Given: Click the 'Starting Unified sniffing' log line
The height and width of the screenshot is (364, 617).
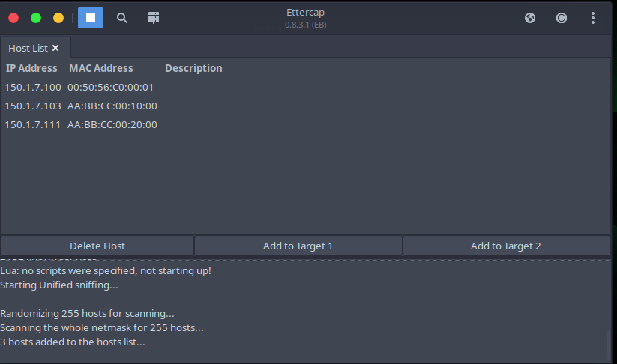Looking at the screenshot, I should point(59,285).
